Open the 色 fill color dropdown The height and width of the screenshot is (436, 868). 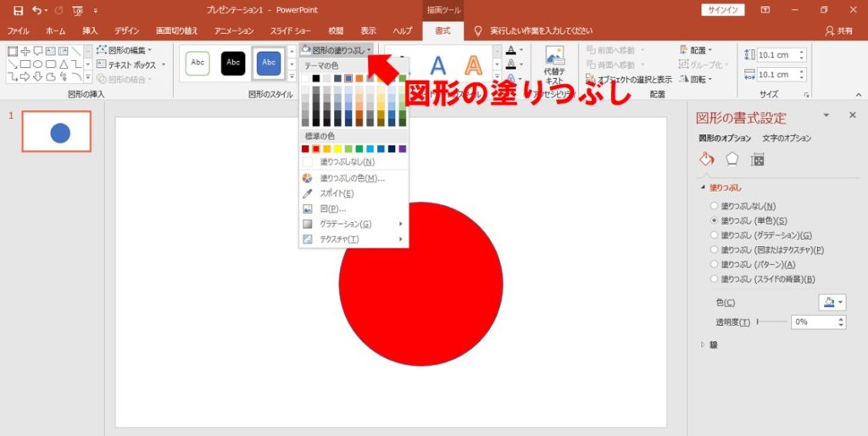point(832,303)
